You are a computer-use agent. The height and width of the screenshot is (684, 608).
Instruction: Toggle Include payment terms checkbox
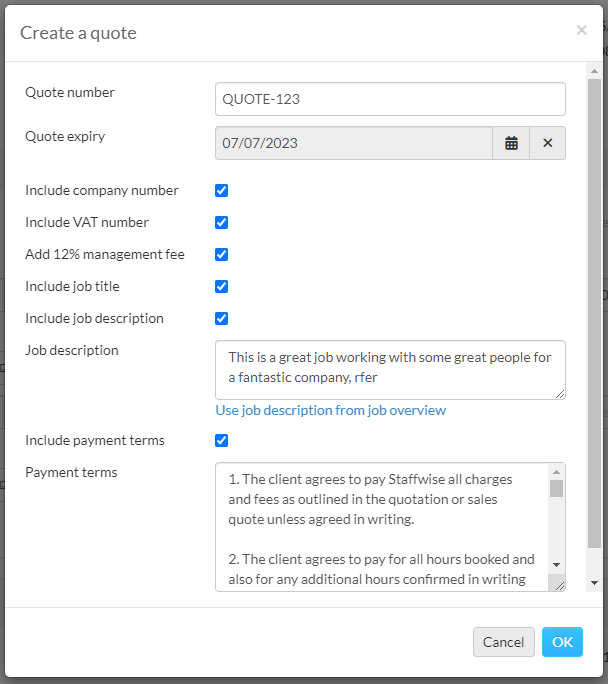[x=222, y=441]
